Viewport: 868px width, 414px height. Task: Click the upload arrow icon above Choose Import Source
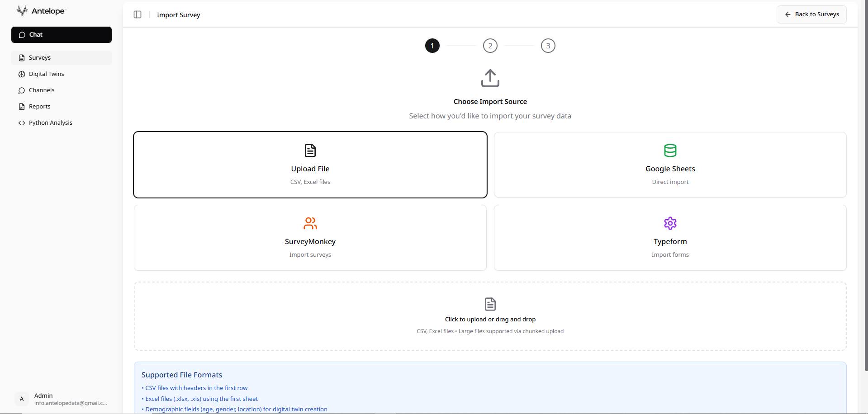[490, 78]
